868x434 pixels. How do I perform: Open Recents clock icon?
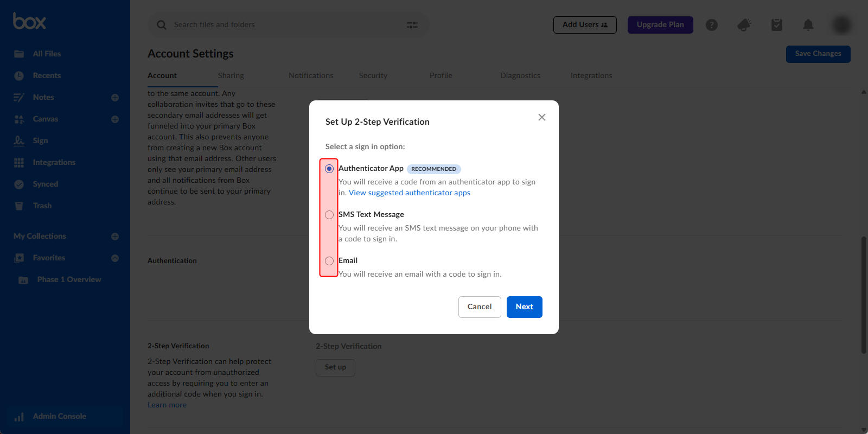[x=19, y=75]
